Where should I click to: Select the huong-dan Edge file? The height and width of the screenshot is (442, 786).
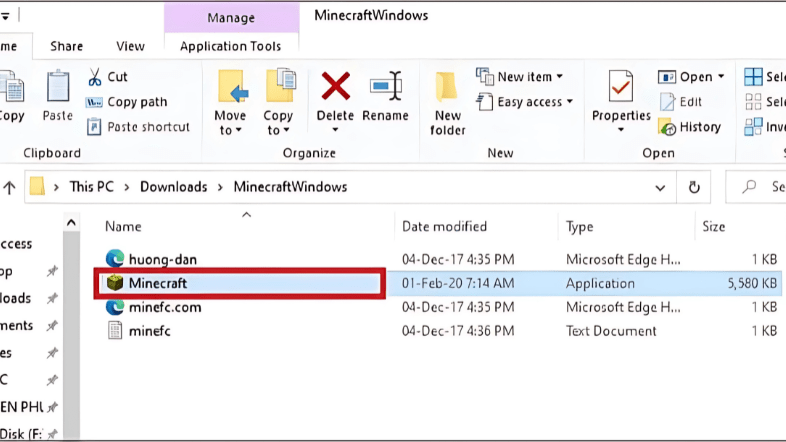[162, 259]
